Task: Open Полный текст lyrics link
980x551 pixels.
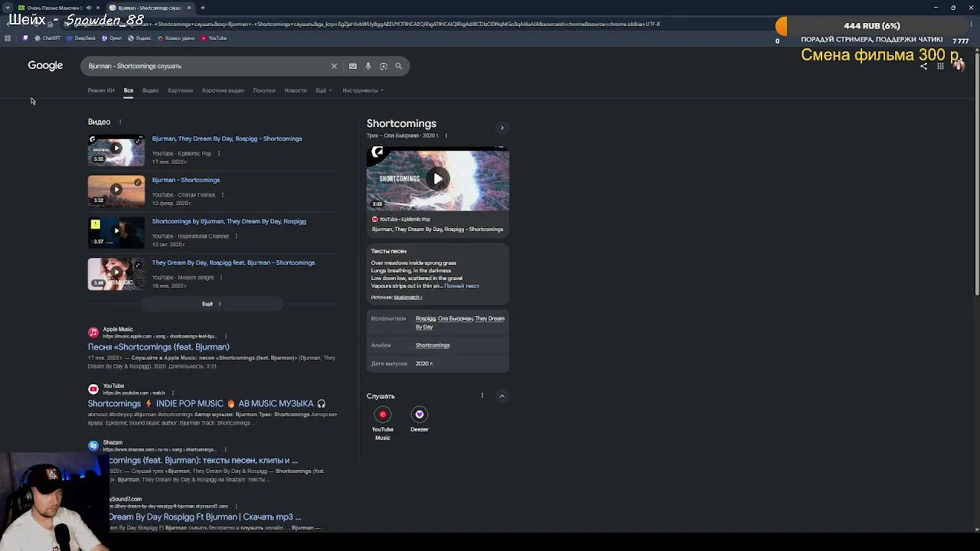Action: click(462, 286)
